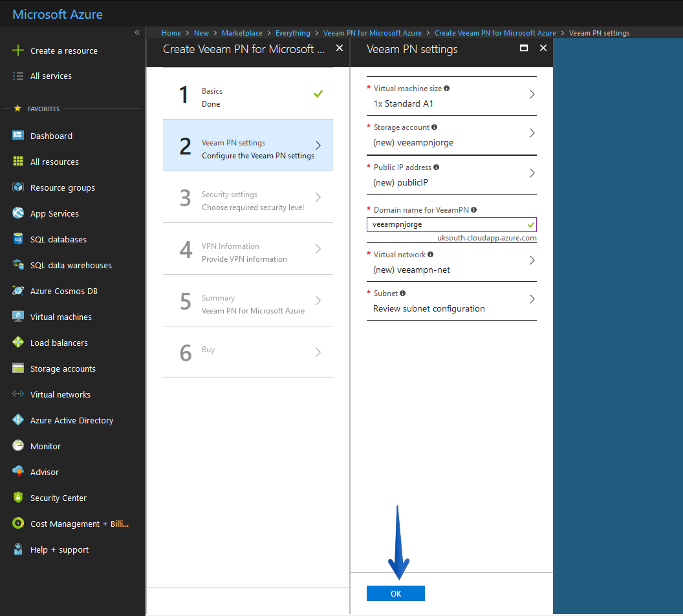Viewport: 683px width, 616px height.
Task: Open the App Services icon
Action: (x=18, y=213)
